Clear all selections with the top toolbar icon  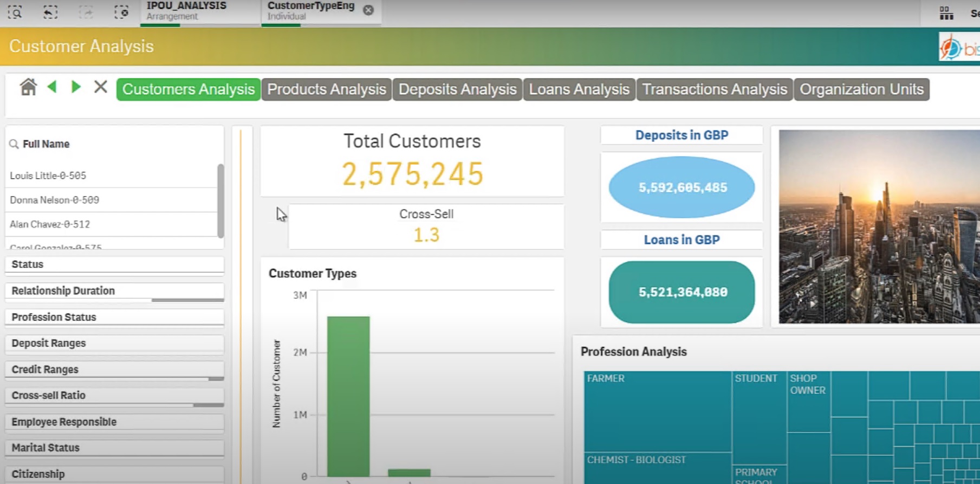pyautogui.click(x=121, y=12)
